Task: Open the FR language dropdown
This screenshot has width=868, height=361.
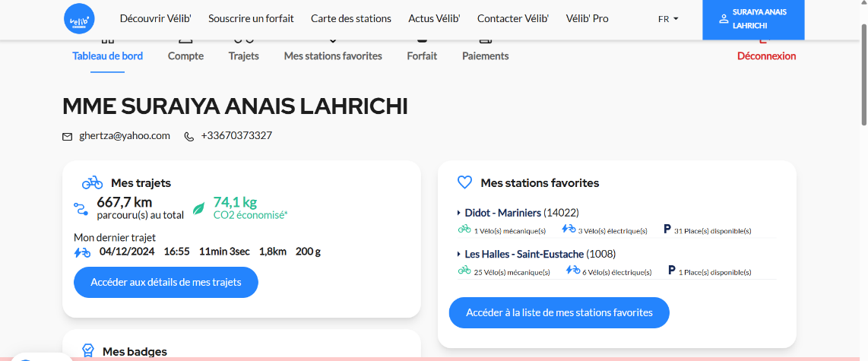Action: (668, 19)
